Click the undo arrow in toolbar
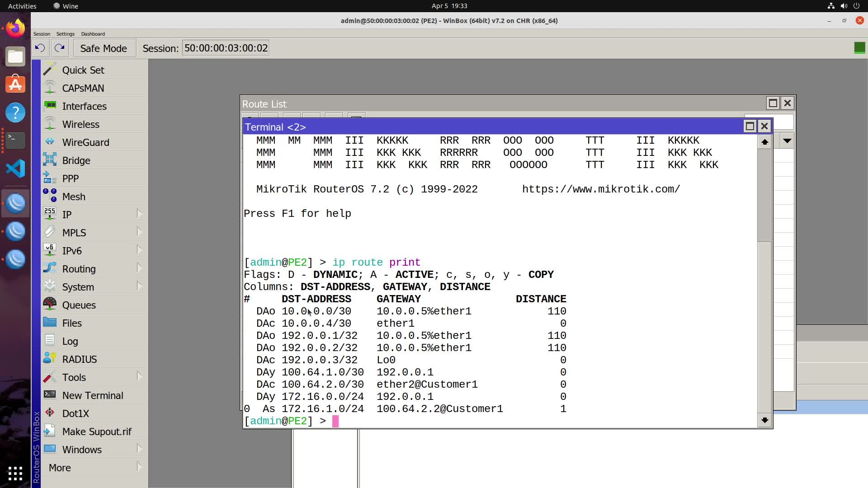The height and width of the screenshot is (488, 868). [40, 48]
